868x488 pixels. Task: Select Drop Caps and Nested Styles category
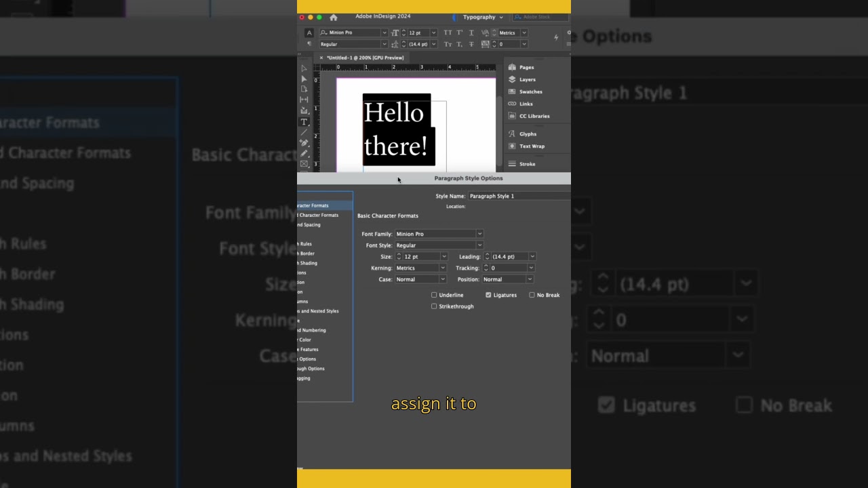click(x=325, y=311)
